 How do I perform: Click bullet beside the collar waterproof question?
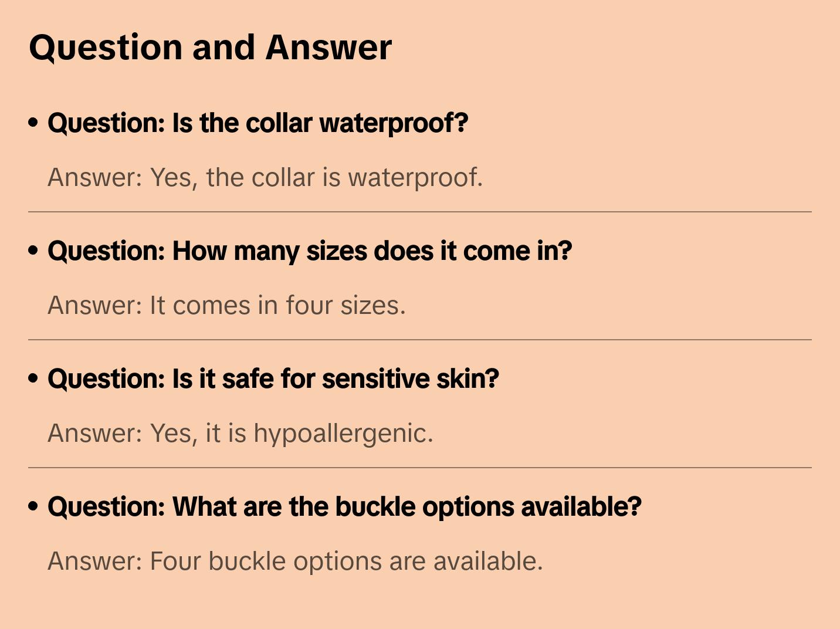pos(33,123)
